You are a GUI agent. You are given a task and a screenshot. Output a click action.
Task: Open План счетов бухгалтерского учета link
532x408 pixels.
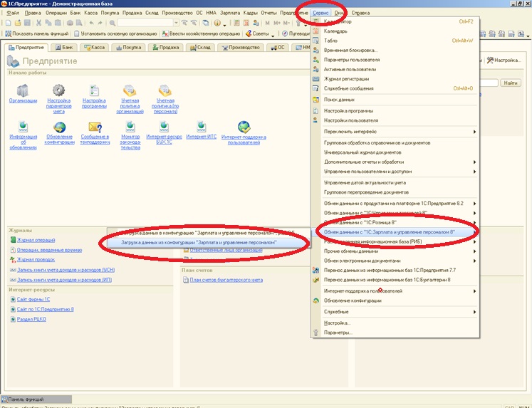(226, 280)
